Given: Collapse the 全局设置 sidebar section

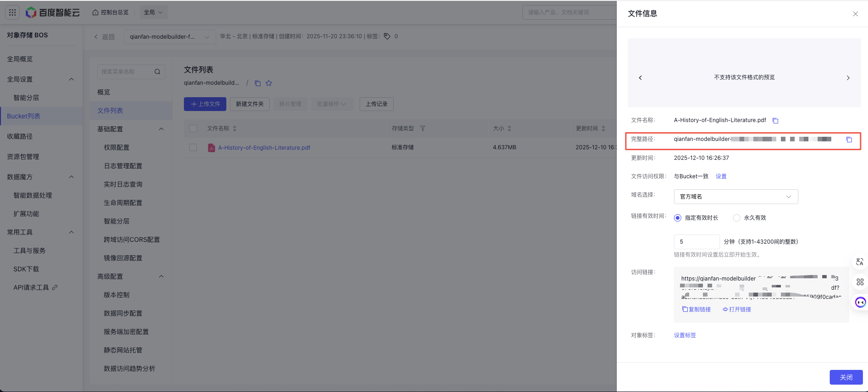Looking at the screenshot, I should [71, 79].
